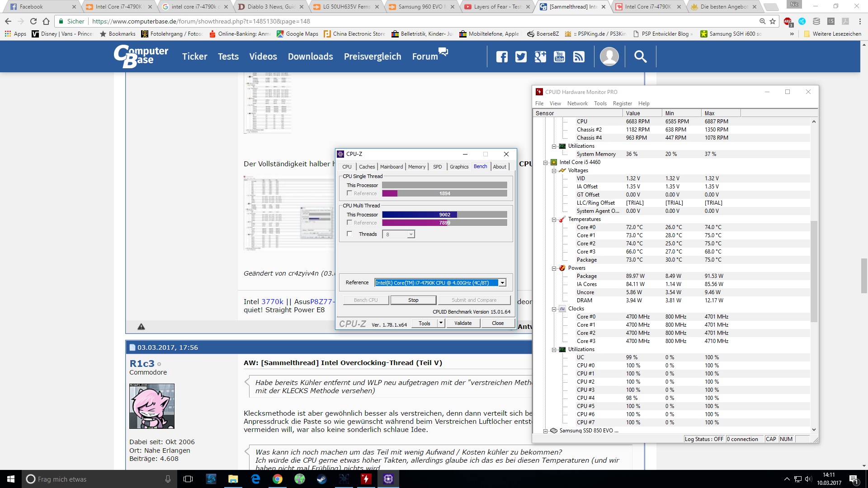Open ComputerBase Facebook icon in header
Screen dimensions: 868x488
(x=502, y=56)
